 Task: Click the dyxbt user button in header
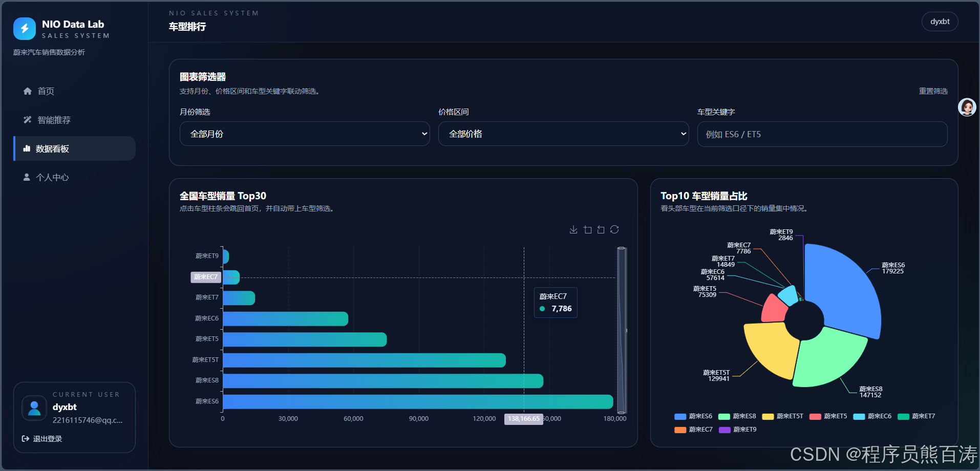940,22
